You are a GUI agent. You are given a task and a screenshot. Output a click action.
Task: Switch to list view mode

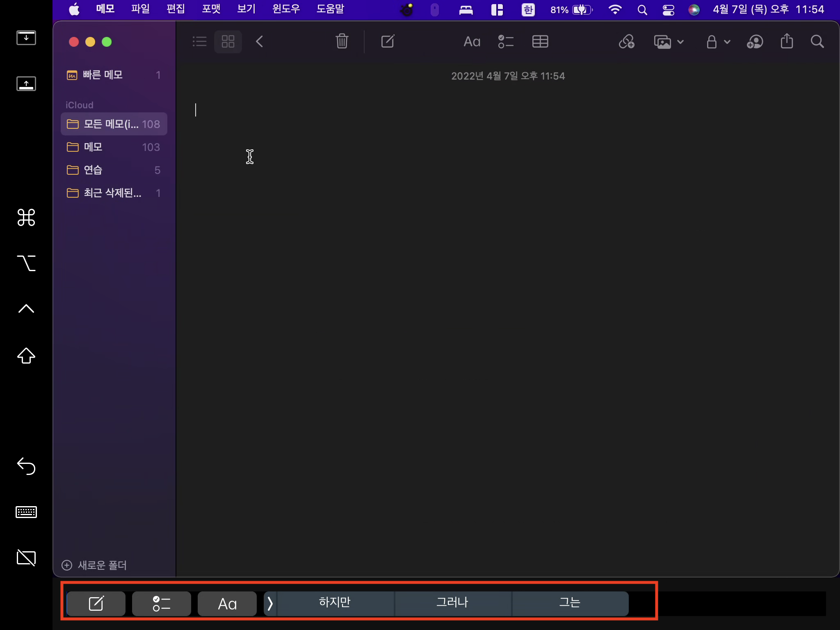point(200,41)
